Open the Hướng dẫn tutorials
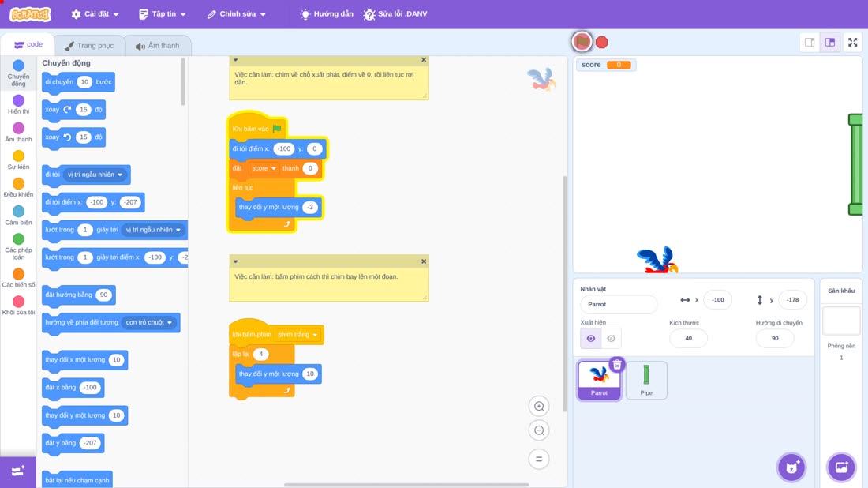The width and height of the screenshot is (868, 488). point(327,14)
